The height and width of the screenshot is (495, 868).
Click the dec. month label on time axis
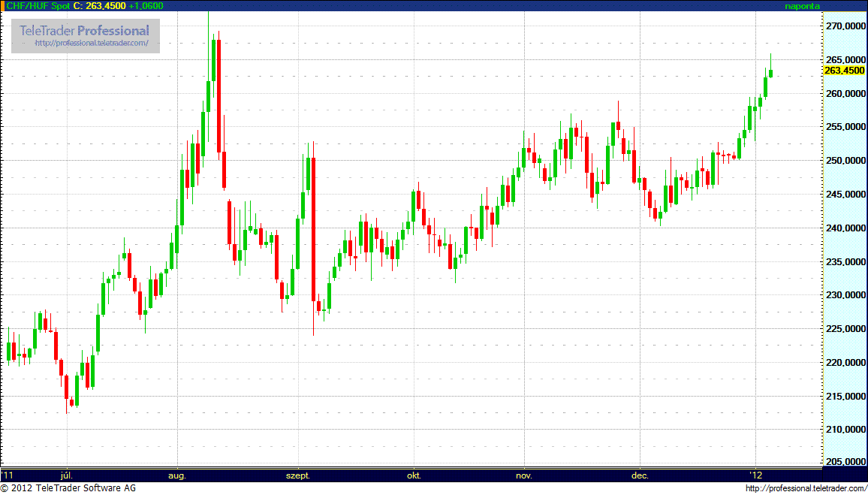click(x=640, y=475)
